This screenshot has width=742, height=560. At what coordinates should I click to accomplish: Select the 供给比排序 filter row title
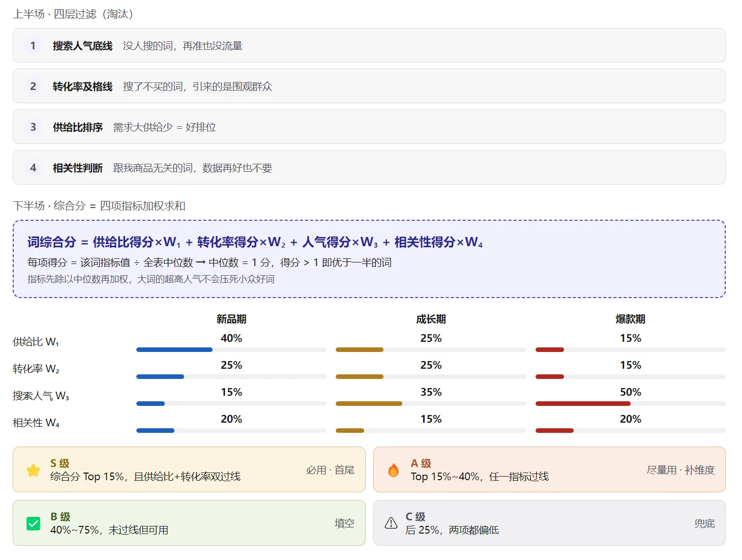[78, 127]
